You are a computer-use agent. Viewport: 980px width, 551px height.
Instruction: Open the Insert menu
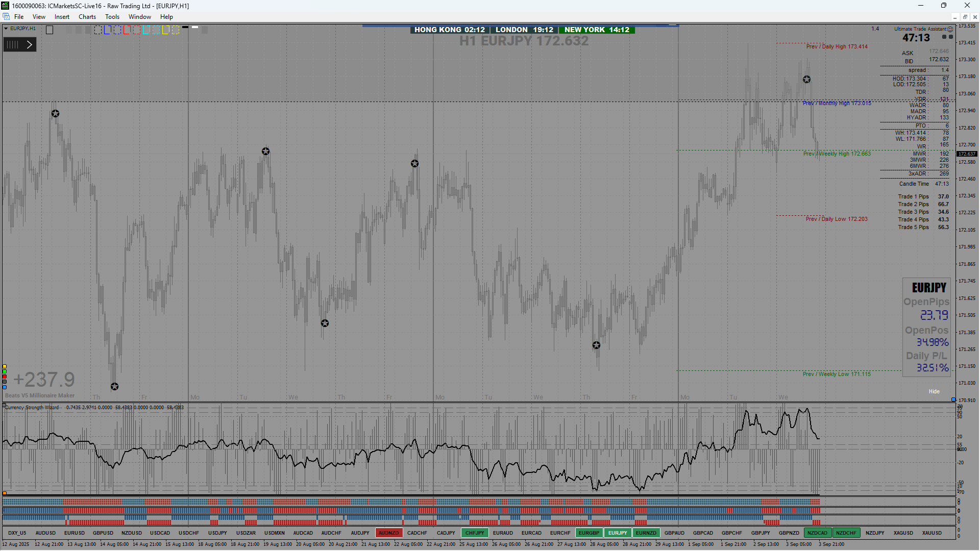point(62,17)
